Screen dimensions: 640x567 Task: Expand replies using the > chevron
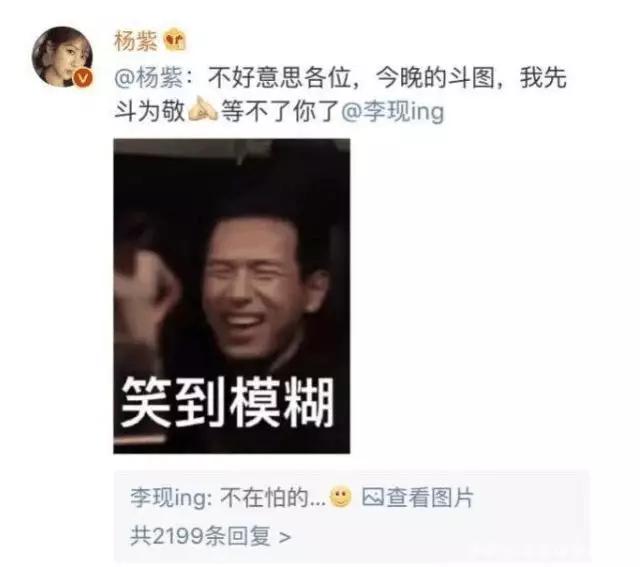coord(285,537)
